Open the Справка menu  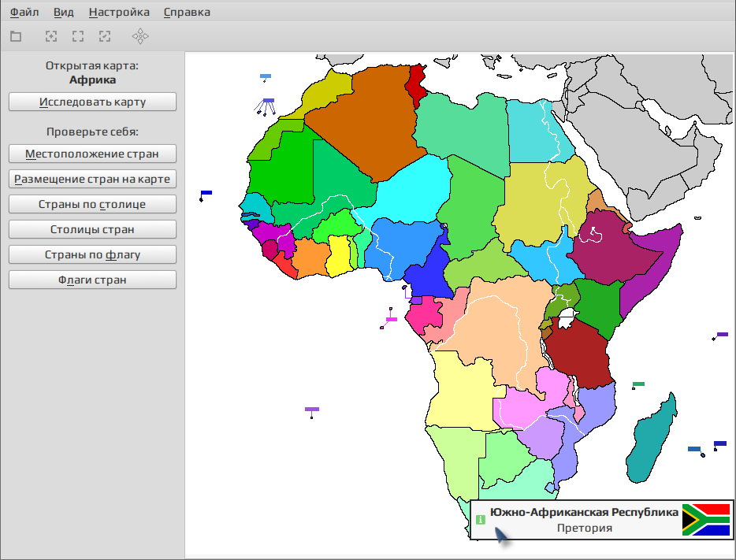(187, 12)
